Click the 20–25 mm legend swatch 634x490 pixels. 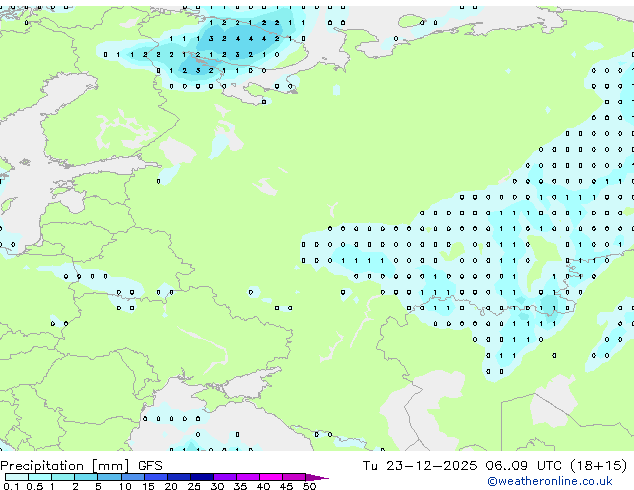click(178, 477)
